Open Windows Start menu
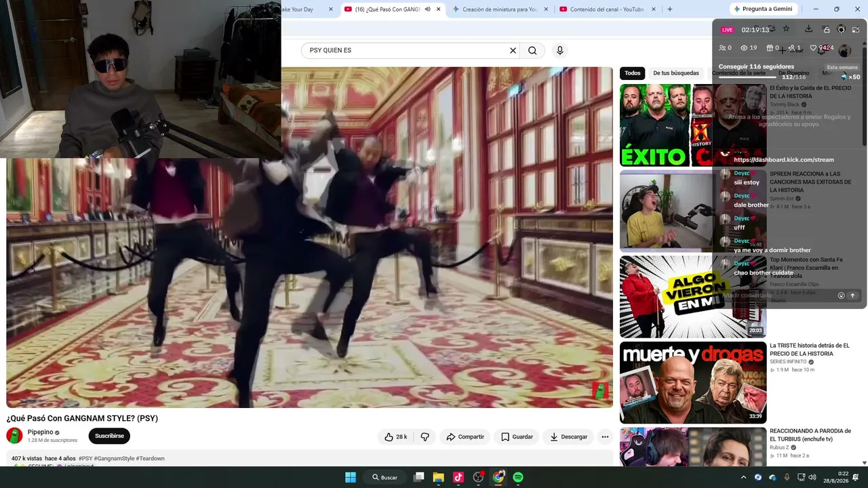This screenshot has height=488, width=868. (351, 477)
